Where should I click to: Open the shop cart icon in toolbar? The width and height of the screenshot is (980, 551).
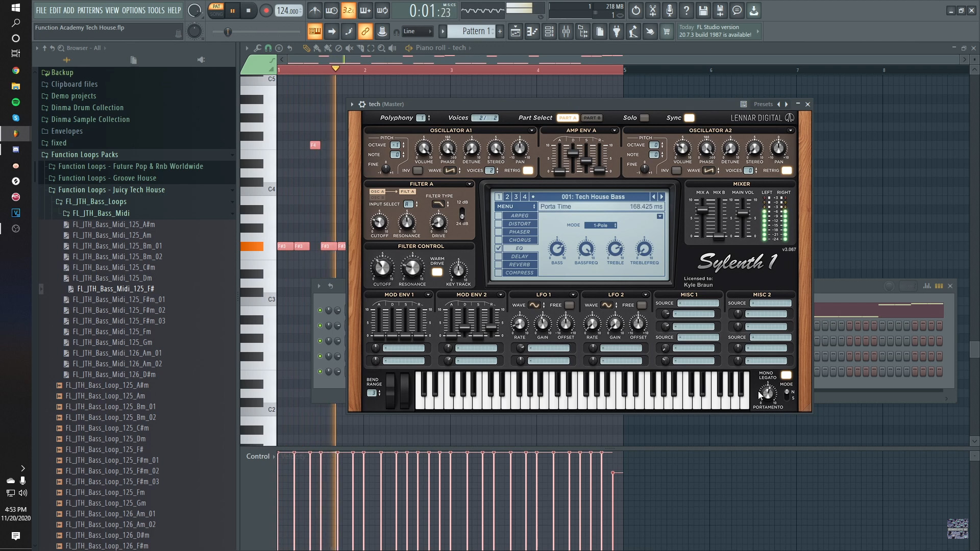pos(666,32)
